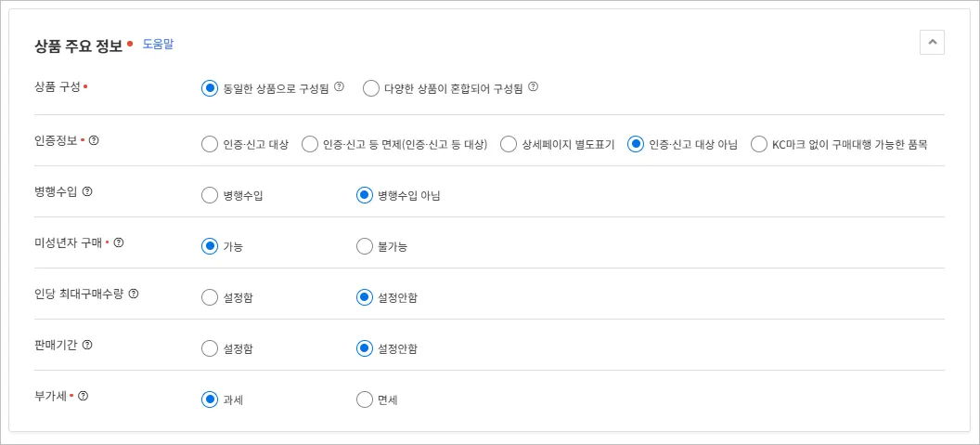Click help icon beside 부가세 label
980x445 pixels.
[84, 396]
